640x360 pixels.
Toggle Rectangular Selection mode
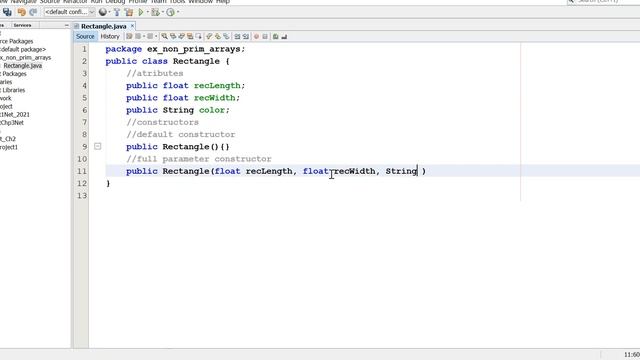[199, 36]
